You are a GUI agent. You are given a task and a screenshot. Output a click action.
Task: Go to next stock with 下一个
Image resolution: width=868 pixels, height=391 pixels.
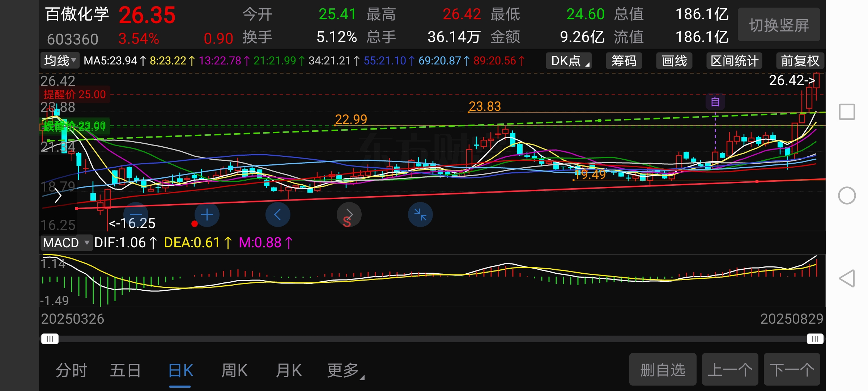tap(792, 370)
